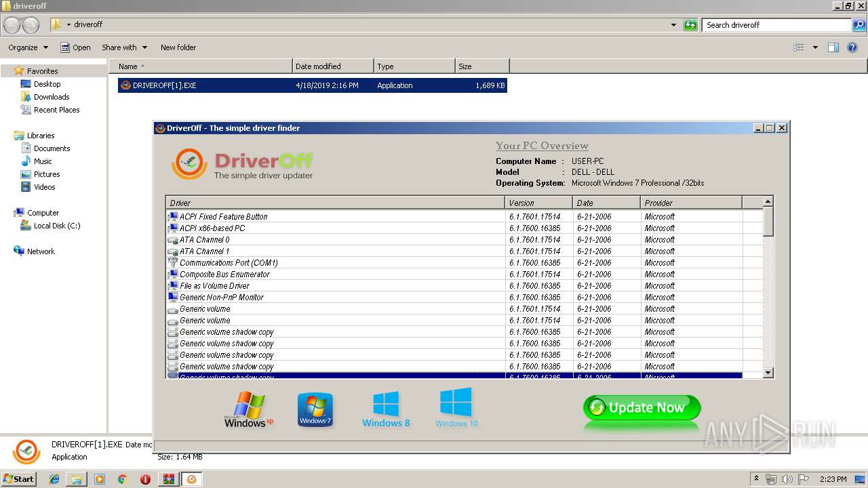868x488 pixels.
Task: Launch Internet Explorer from the taskbar
Action: (54, 479)
